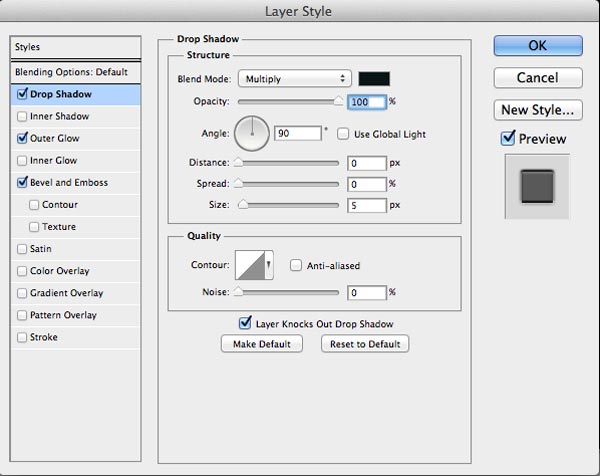Disable the Preview checkbox
The width and height of the screenshot is (600, 476).
(x=509, y=139)
